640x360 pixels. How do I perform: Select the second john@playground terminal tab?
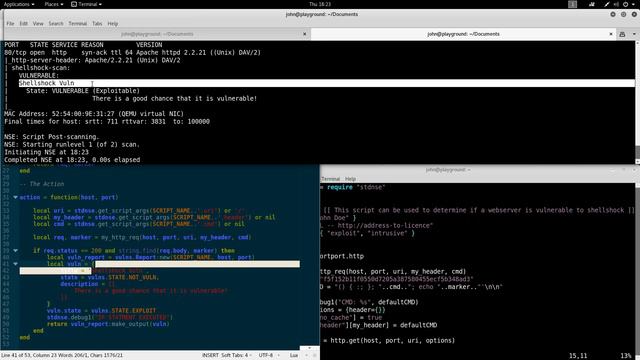463,34
